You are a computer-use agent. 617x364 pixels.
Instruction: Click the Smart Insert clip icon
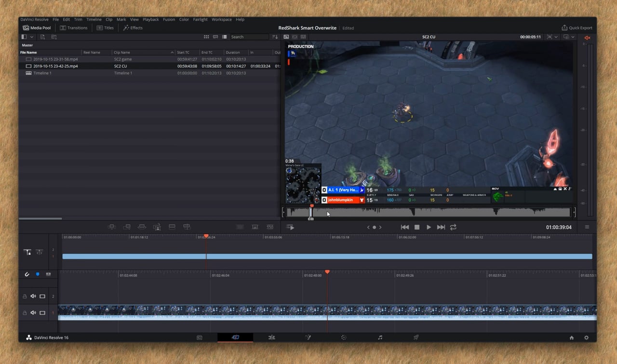[x=111, y=227]
